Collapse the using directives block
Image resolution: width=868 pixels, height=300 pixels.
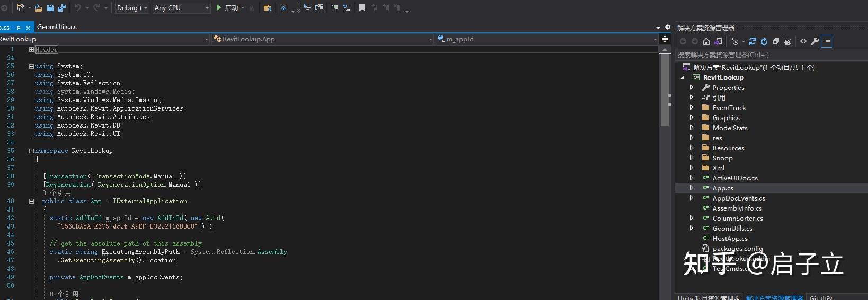(31, 67)
